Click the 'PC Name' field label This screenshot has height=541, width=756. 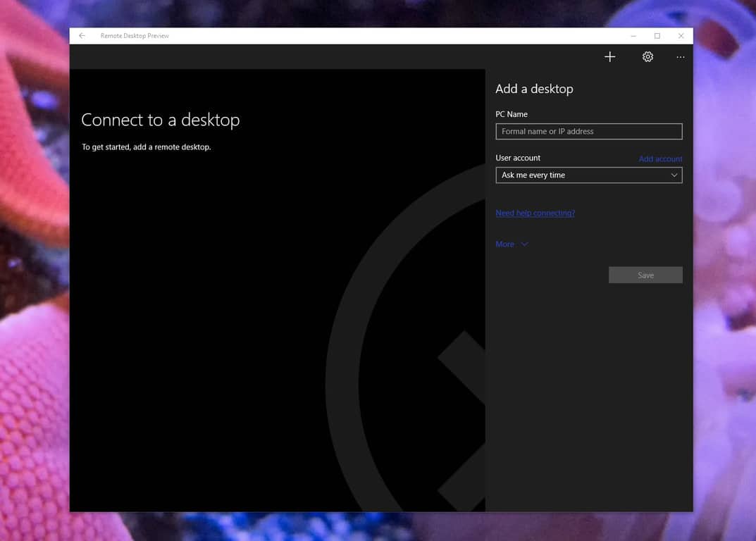(x=511, y=114)
